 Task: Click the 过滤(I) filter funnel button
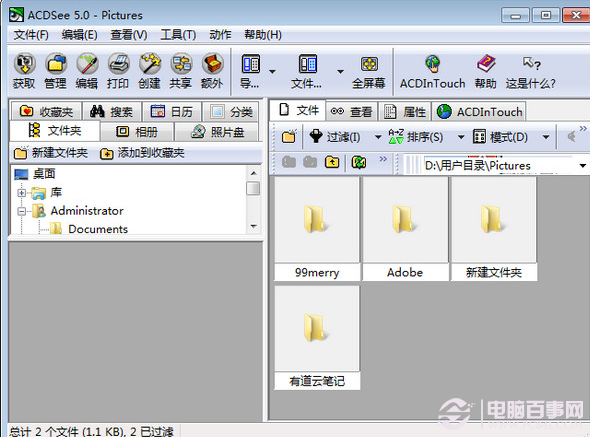[x=335, y=137]
